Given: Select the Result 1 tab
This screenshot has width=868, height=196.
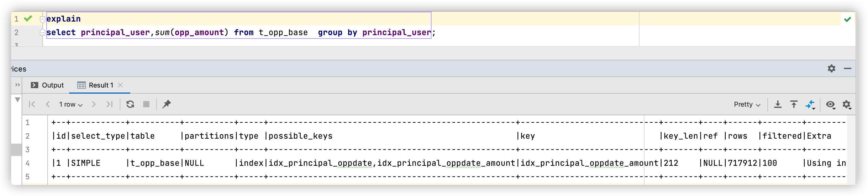Looking at the screenshot, I should click(101, 85).
